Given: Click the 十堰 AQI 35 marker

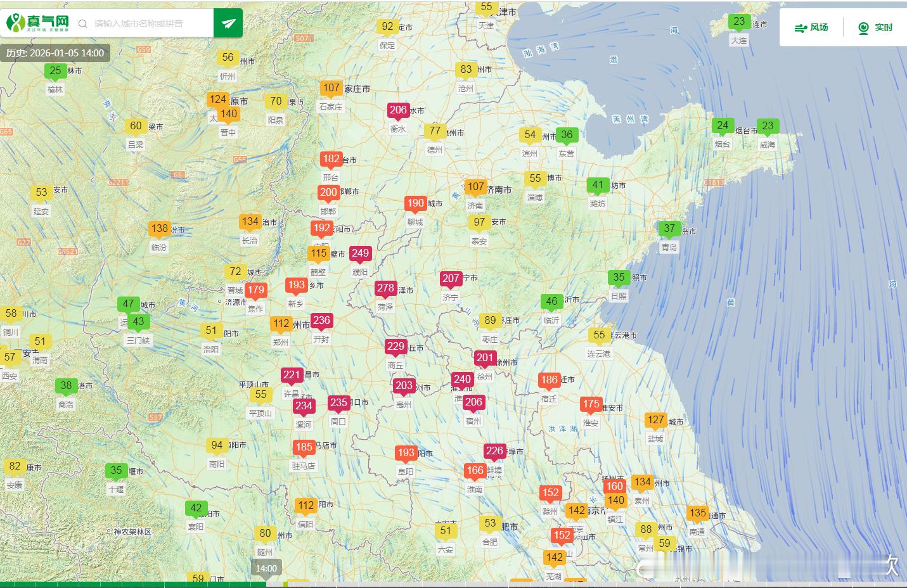Looking at the screenshot, I should pyautogui.click(x=116, y=471).
